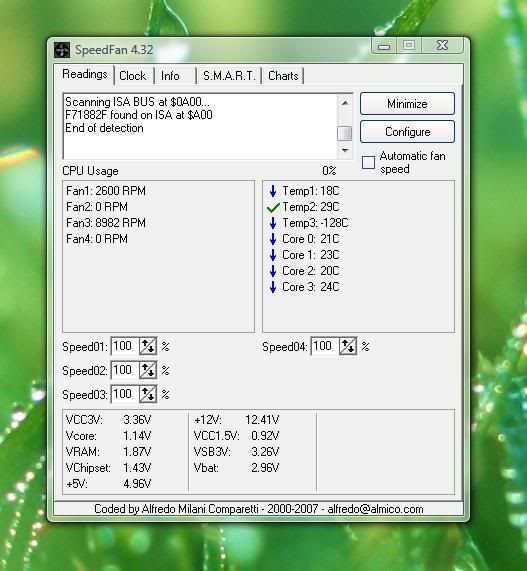Viewport: 527px width, 571px height.
Task: Click the 'End of detection' log line
Action: pos(104,128)
